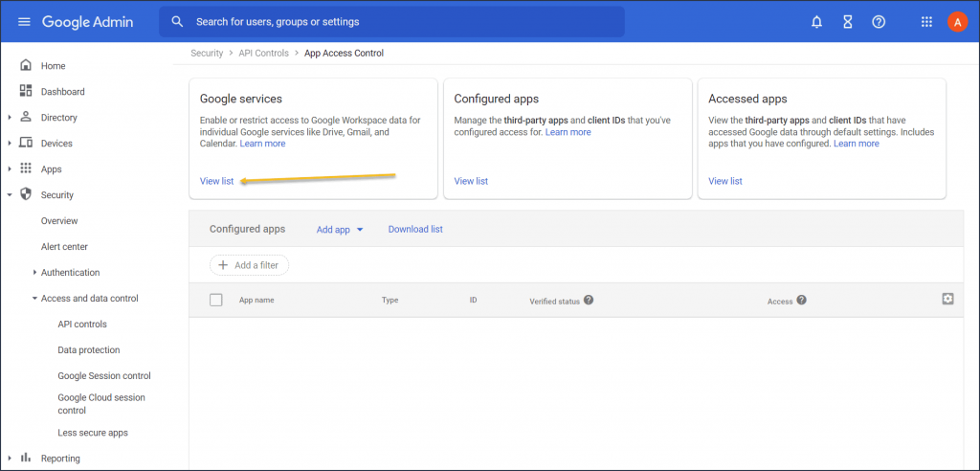The height and width of the screenshot is (471, 980).
Task: Open Alert center
Action: coord(64,246)
